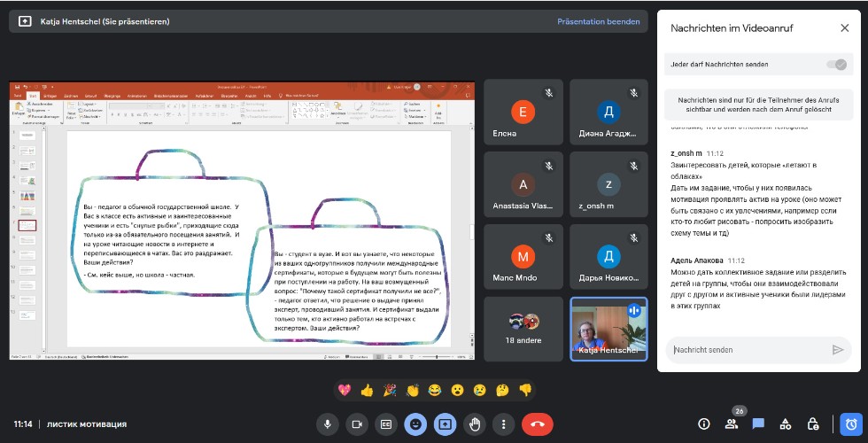Open the meeting details info icon

point(704,424)
